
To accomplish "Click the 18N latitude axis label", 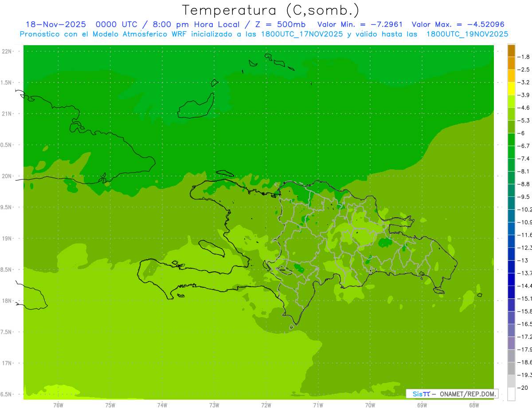I will point(7,301).
